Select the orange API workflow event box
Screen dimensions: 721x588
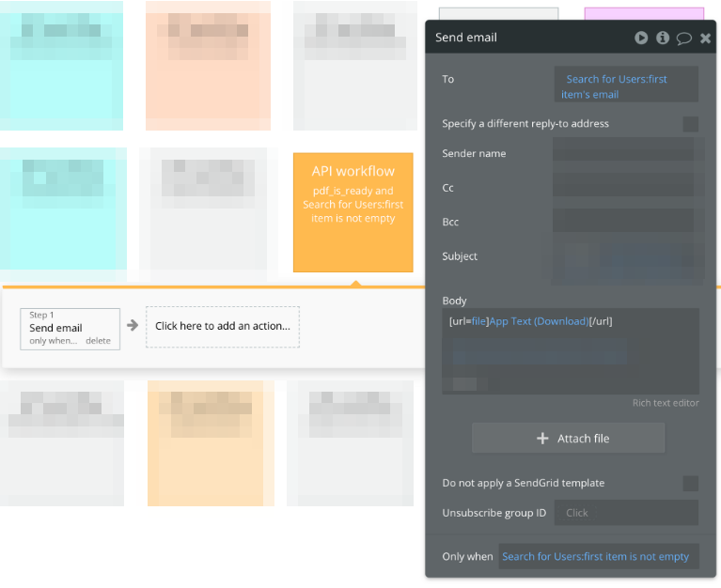click(353, 211)
